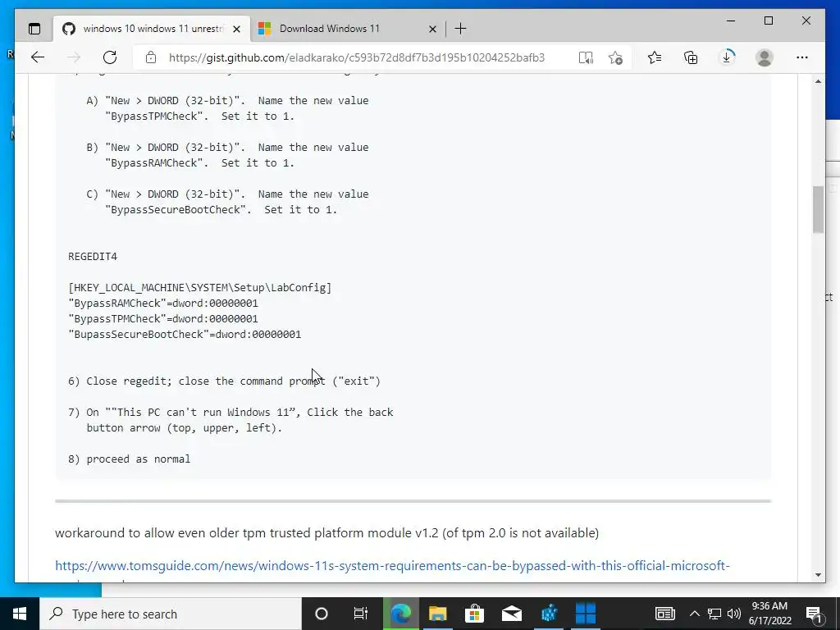Click the gist.github.com address bar
This screenshot has height=630, width=840.
(x=357, y=57)
